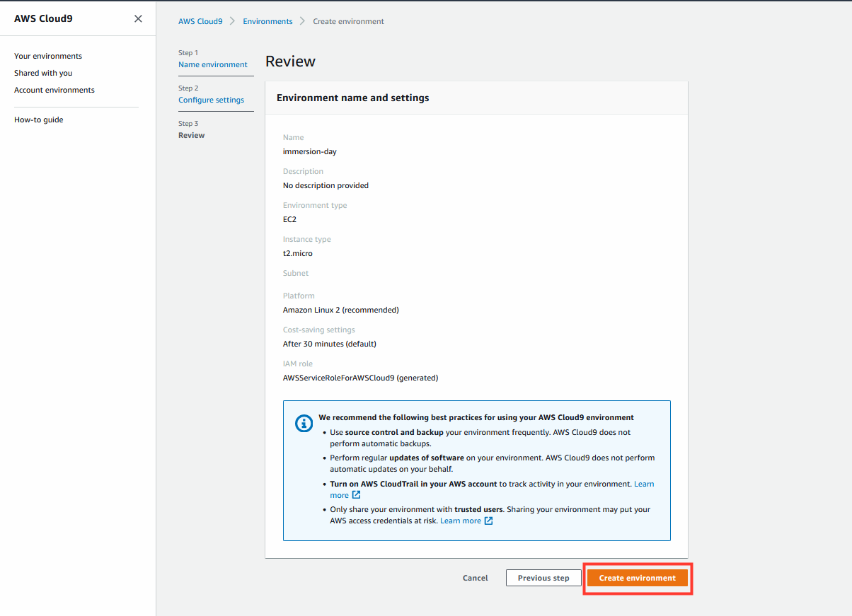Select the EC2 environment type value
Screen dimensions: 852x616
point(289,219)
